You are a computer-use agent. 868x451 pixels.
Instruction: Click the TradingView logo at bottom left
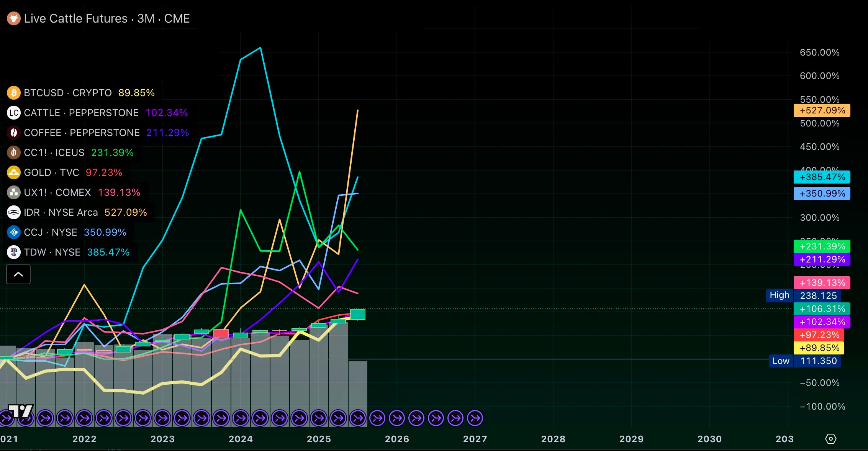(21, 411)
